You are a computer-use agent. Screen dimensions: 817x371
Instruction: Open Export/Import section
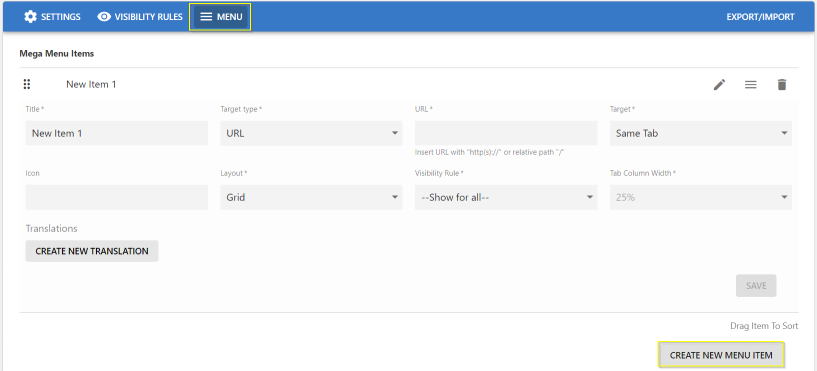click(x=760, y=17)
